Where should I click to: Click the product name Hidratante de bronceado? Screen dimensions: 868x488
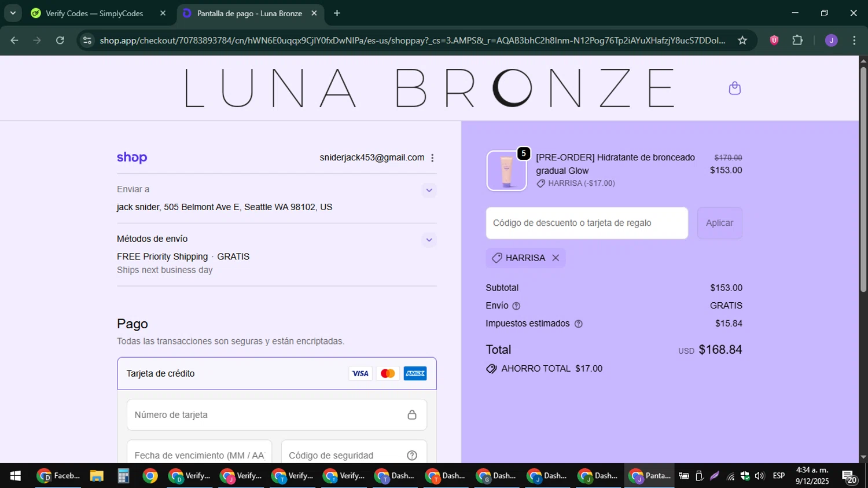(615, 164)
